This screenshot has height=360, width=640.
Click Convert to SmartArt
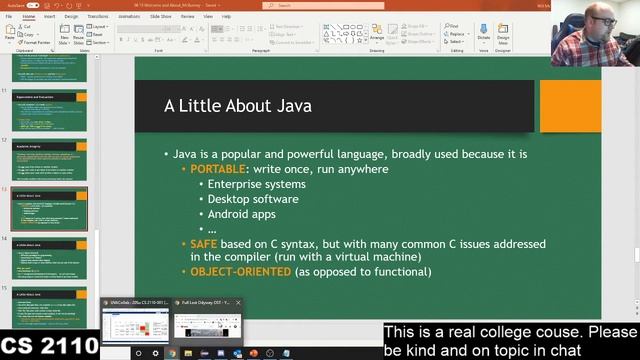tap(291, 42)
